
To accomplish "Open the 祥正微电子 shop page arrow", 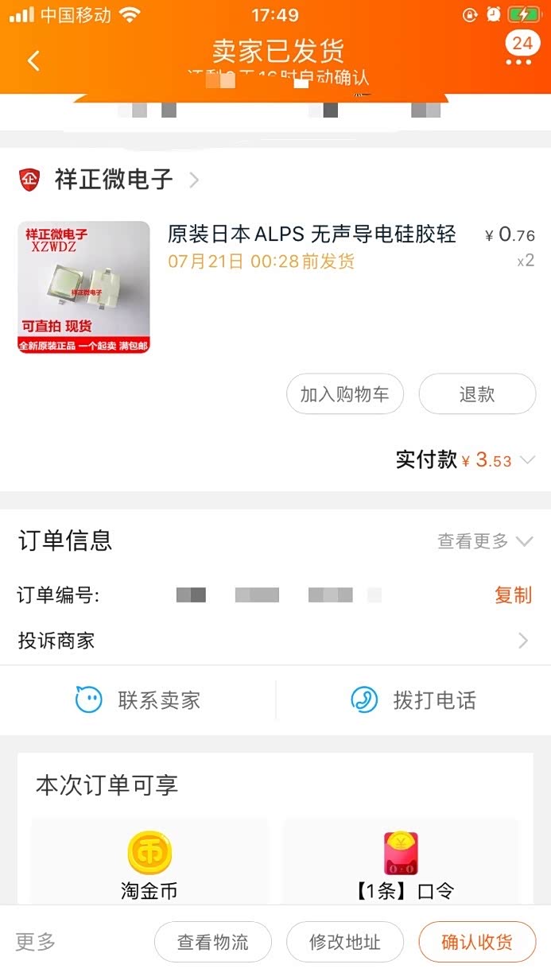I will [193, 180].
